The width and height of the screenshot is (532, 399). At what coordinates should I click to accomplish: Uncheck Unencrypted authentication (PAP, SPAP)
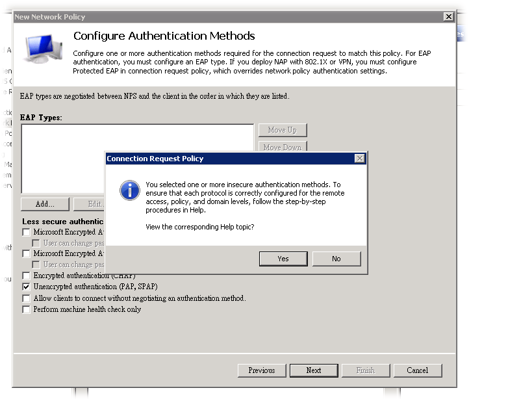(27, 287)
